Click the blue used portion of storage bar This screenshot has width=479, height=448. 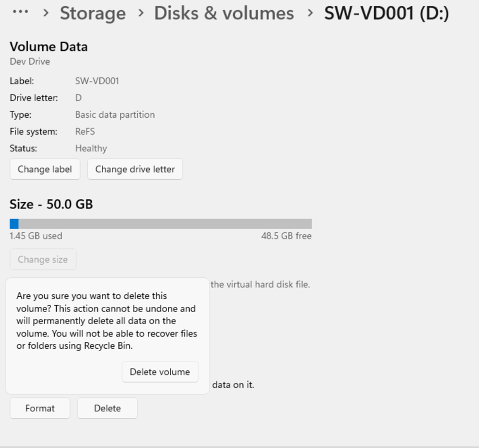click(14, 224)
